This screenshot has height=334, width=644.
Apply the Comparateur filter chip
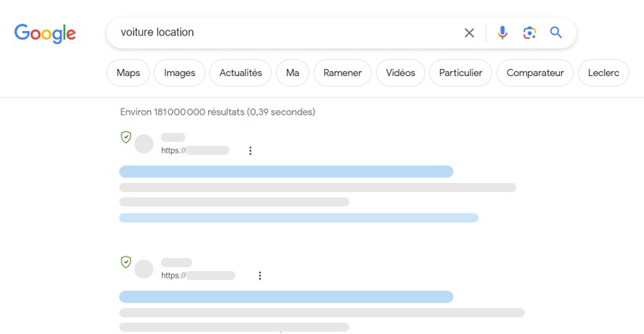point(535,73)
